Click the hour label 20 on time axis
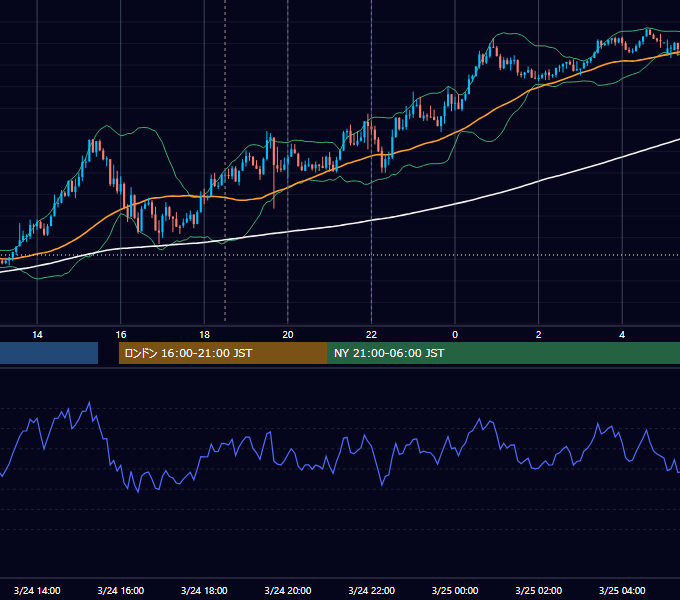 tap(288, 335)
